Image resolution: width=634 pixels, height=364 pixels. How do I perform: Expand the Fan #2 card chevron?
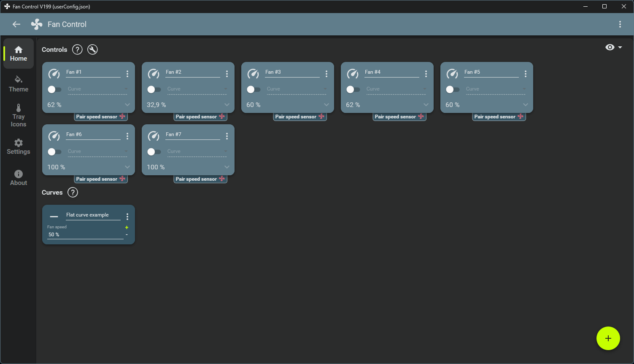227,105
